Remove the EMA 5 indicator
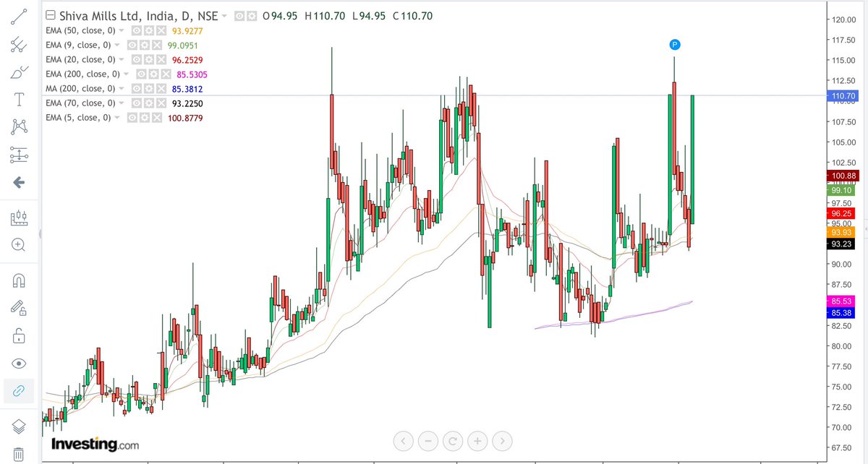The image size is (868, 464). point(156,117)
